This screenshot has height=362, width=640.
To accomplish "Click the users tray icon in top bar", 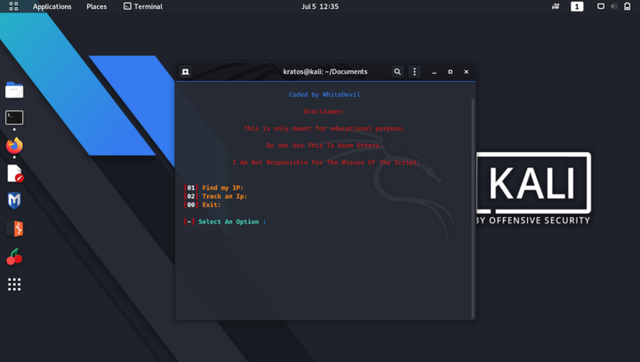I will click(556, 6).
